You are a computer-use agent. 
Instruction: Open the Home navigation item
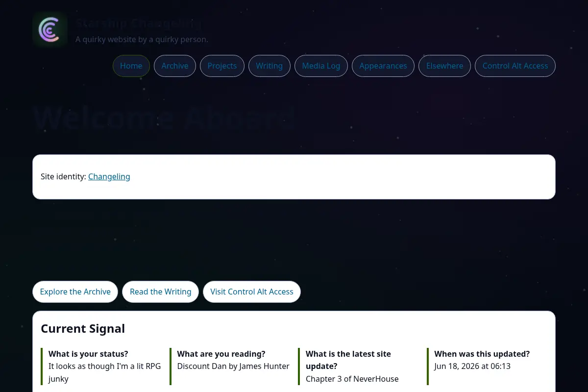pos(131,66)
